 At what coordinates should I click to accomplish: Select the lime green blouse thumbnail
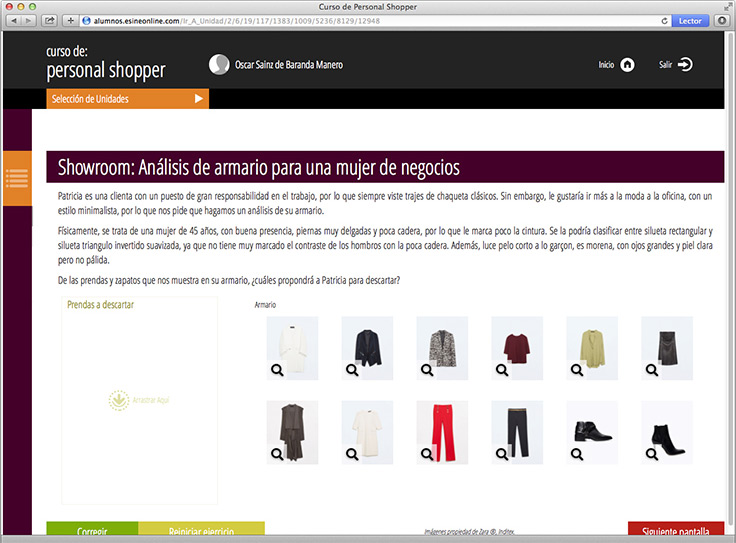click(592, 345)
